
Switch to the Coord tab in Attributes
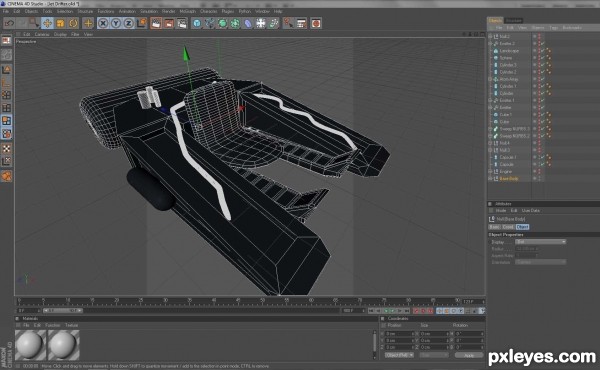[x=508, y=227]
